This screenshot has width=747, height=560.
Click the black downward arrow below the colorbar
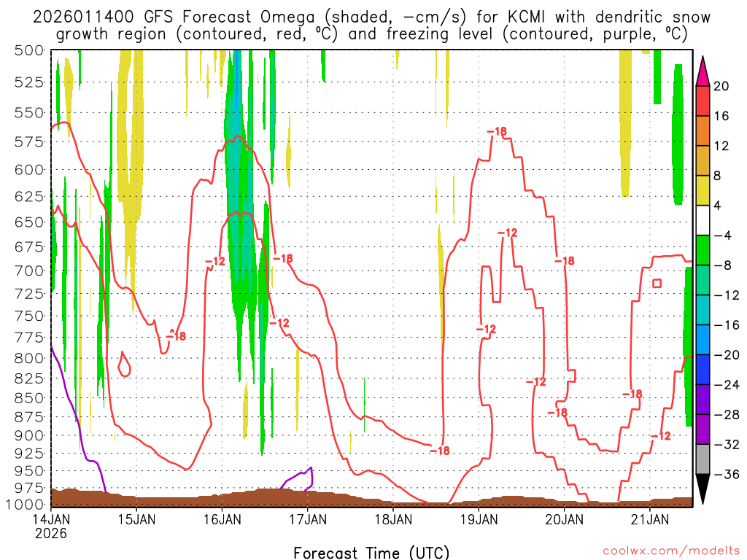pyautogui.click(x=703, y=489)
